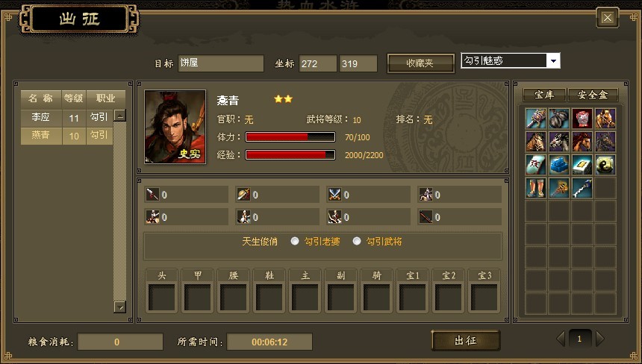The image size is (642, 364).
Task: Open the 收藏夹 favorites button
Action: click(x=420, y=63)
